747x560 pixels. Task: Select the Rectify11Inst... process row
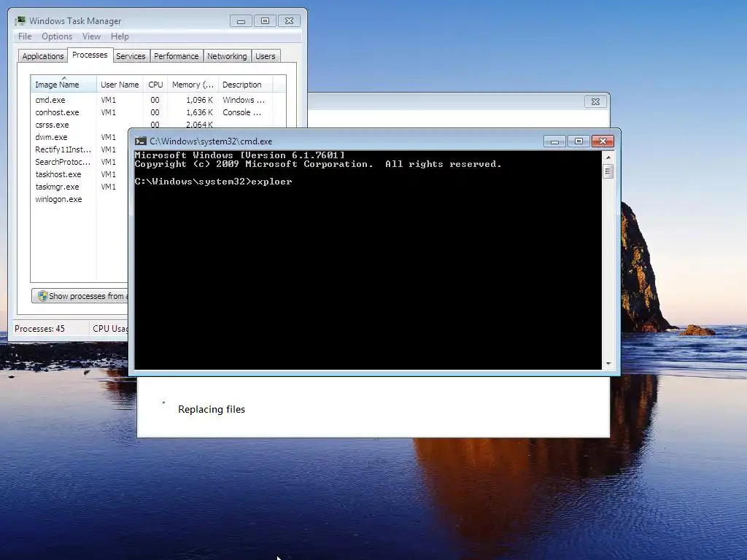80,149
